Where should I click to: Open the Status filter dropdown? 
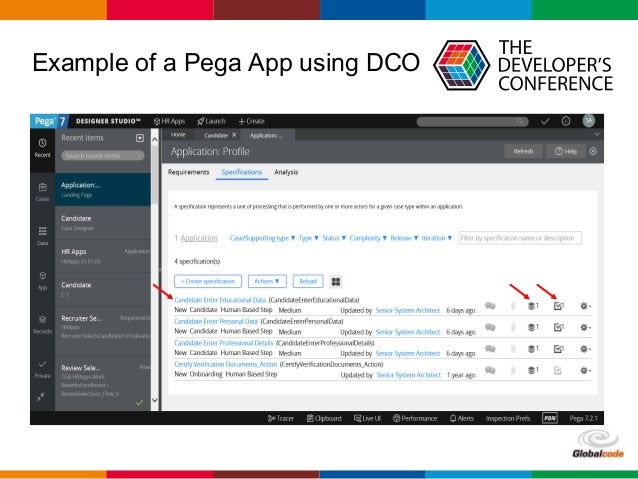point(334,238)
